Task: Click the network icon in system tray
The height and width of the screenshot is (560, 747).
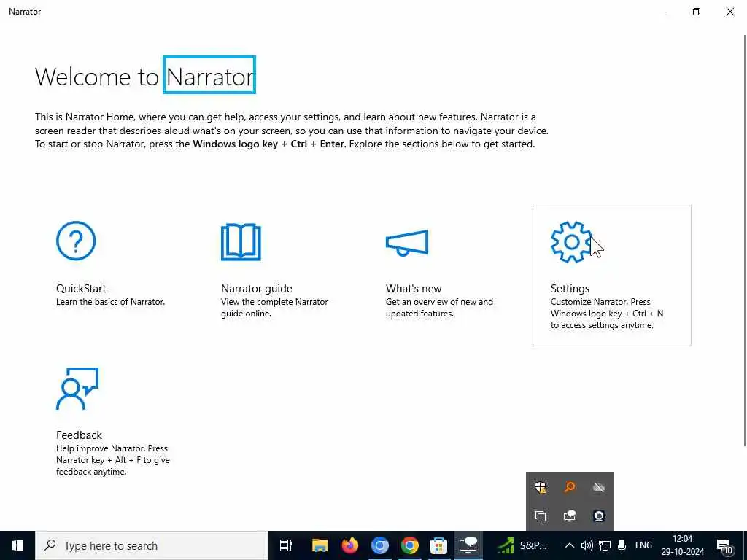Action: tap(605, 545)
